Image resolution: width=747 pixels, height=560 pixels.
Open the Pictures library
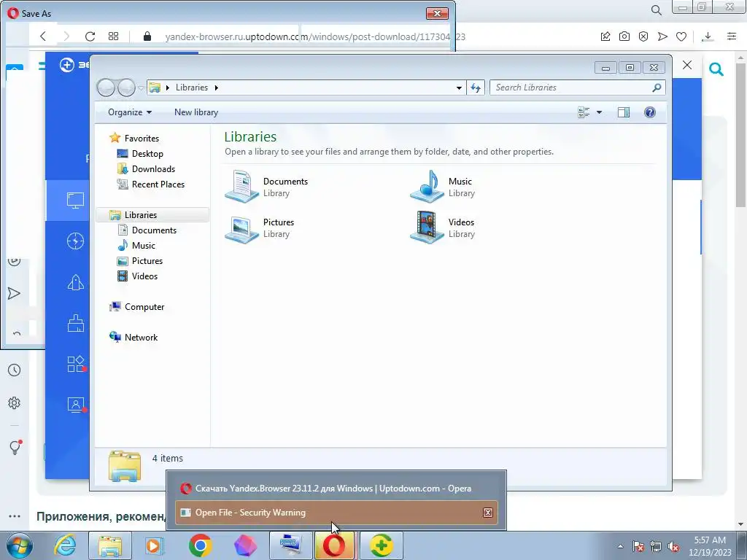(x=260, y=227)
